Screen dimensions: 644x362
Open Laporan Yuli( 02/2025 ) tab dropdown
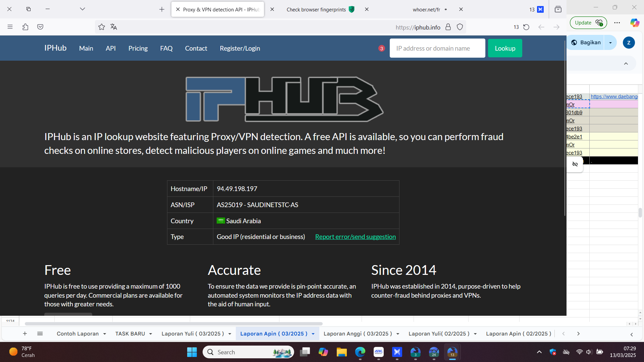(475, 334)
